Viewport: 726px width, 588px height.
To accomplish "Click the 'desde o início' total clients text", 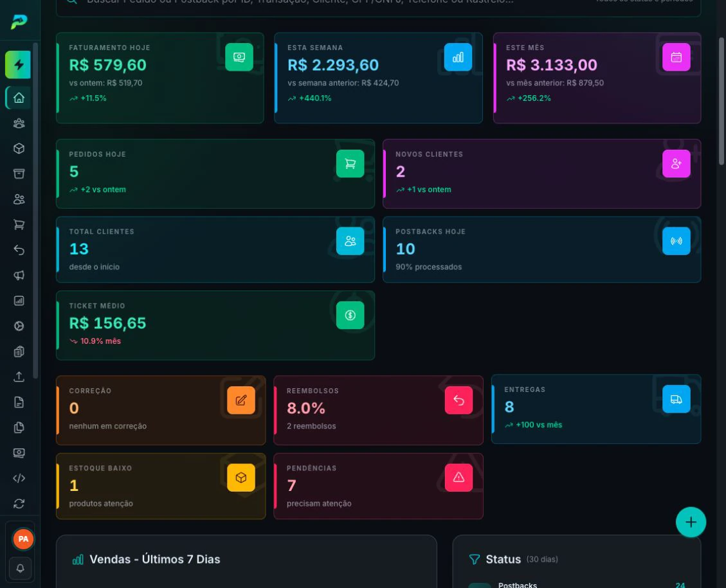I will coord(94,267).
